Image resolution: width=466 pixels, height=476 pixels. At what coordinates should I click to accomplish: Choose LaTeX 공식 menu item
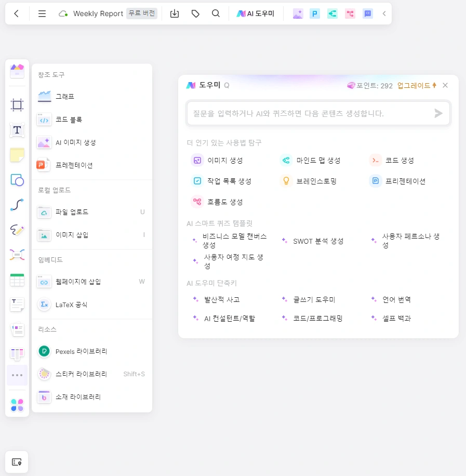92,305
